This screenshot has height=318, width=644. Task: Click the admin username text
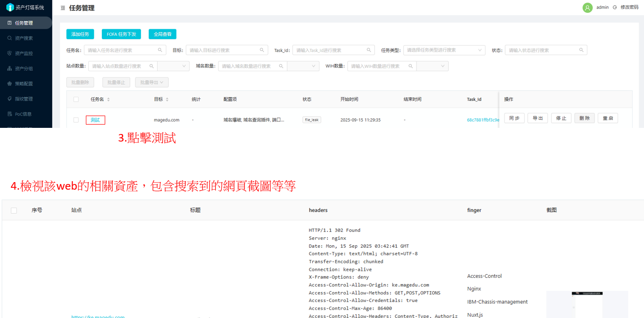pyautogui.click(x=602, y=8)
